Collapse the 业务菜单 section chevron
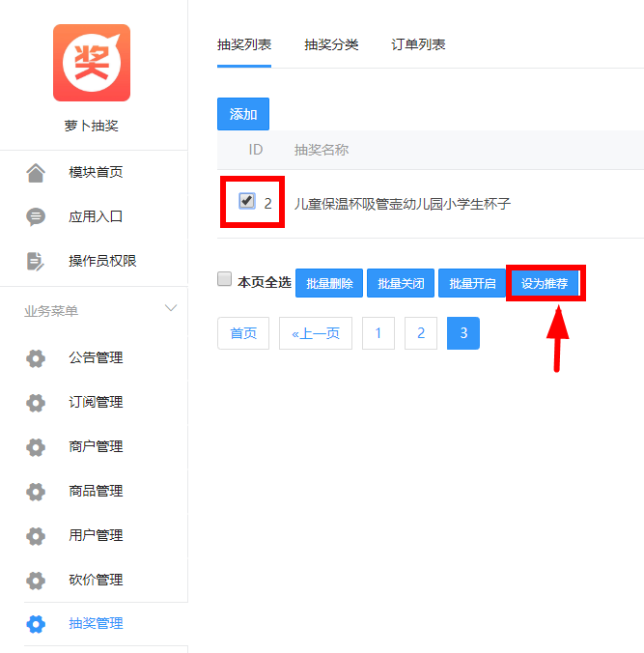Screen dimensions: 644x653 171,308
